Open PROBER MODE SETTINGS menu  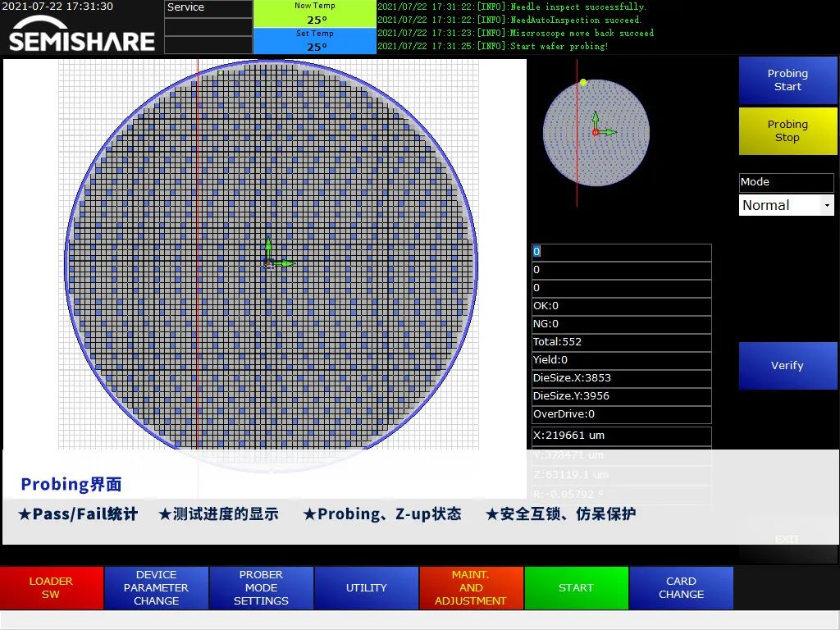pyautogui.click(x=261, y=587)
